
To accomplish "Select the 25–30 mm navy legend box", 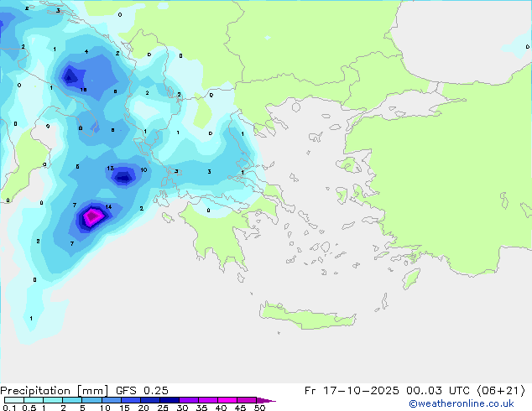I will [170, 400].
